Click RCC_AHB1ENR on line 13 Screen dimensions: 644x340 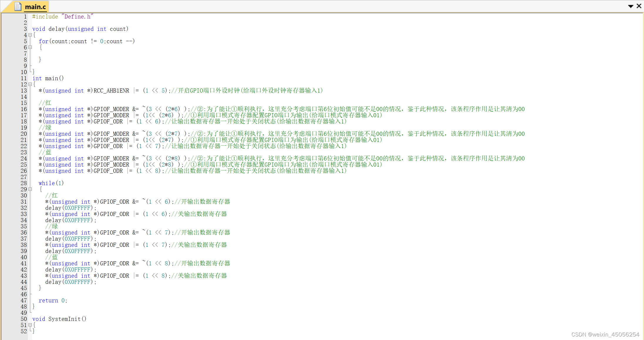click(111, 91)
